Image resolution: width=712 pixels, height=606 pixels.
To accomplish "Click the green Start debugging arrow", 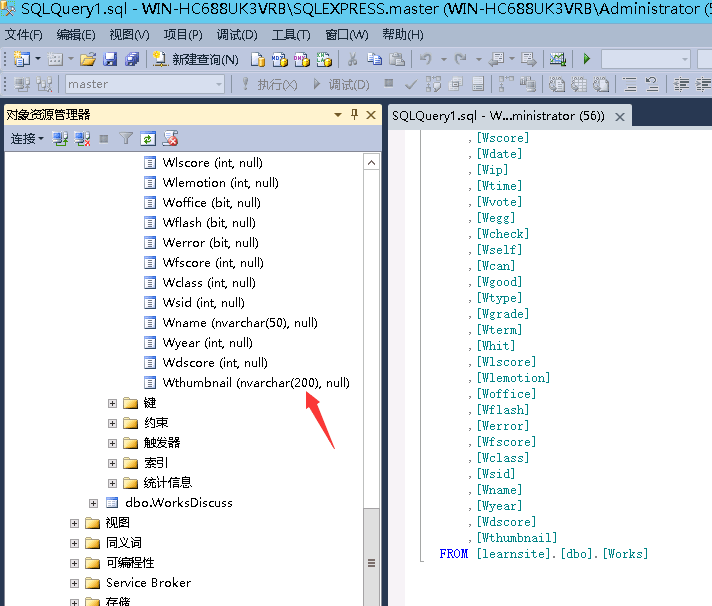I will click(x=587, y=60).
